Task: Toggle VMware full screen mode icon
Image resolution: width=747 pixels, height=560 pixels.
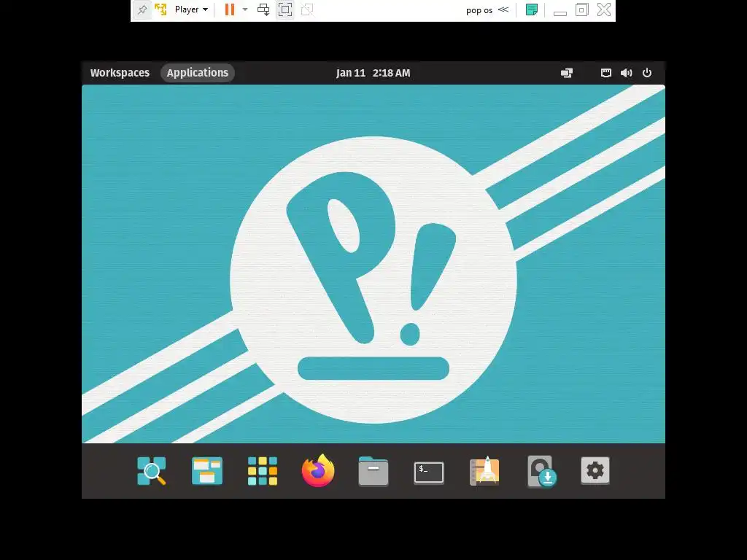Action: [x=285, y=9]
